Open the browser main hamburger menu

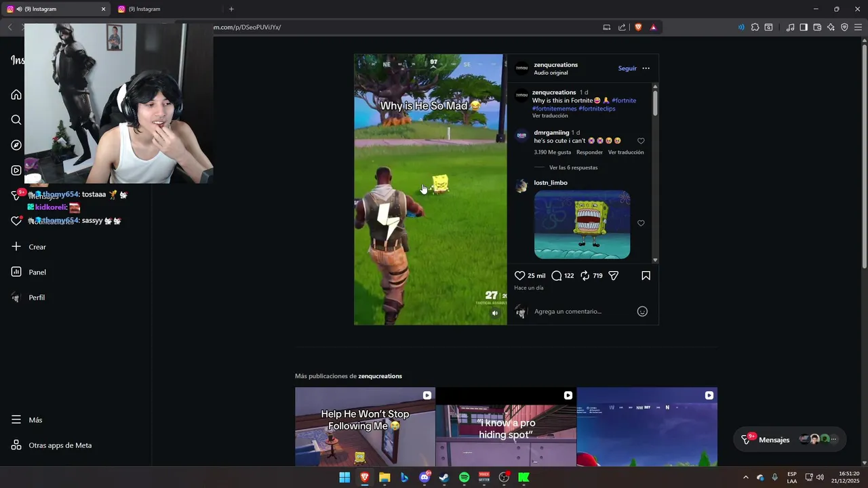click(858, 27)
